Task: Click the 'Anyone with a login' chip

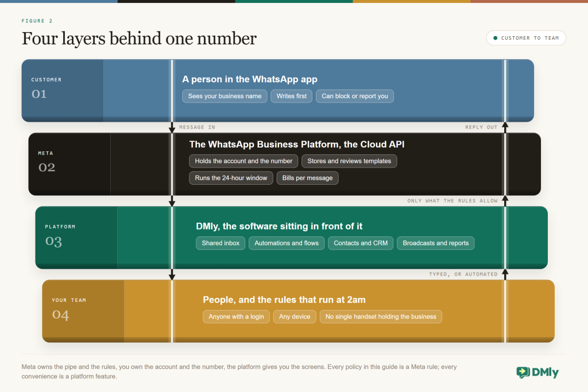Action: click(236, 317)
